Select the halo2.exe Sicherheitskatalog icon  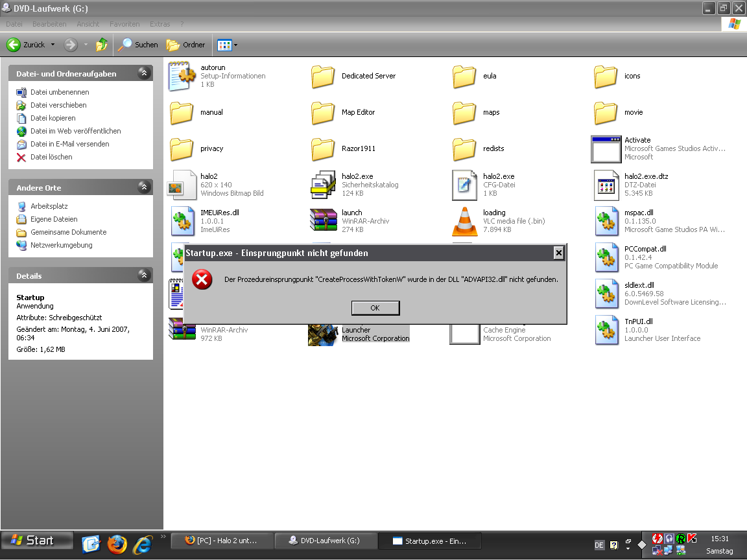[x=323, y=185]
